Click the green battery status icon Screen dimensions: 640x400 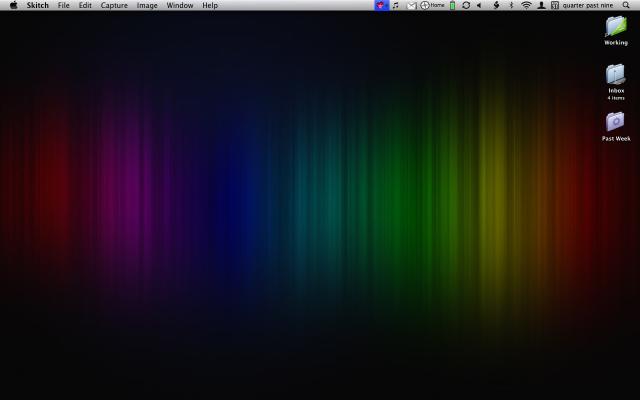click(452, 5)
